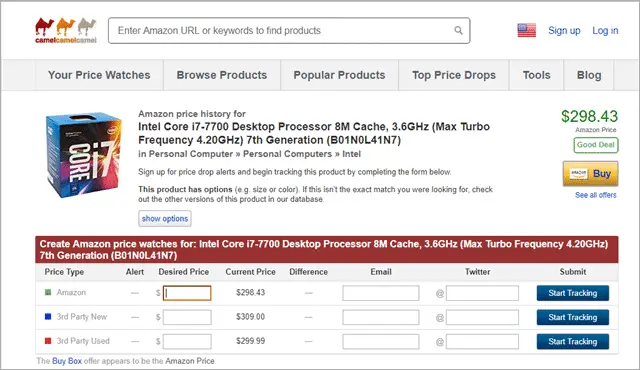
Task: Start Tracking the 3rd Party New price
Action: 573,317
